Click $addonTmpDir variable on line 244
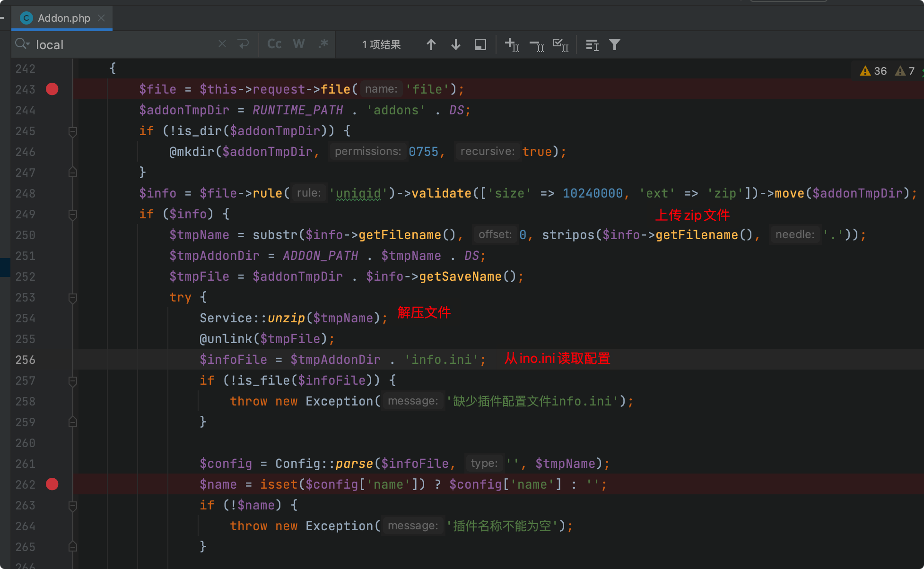The image size is (924, 569). [184, 110]
